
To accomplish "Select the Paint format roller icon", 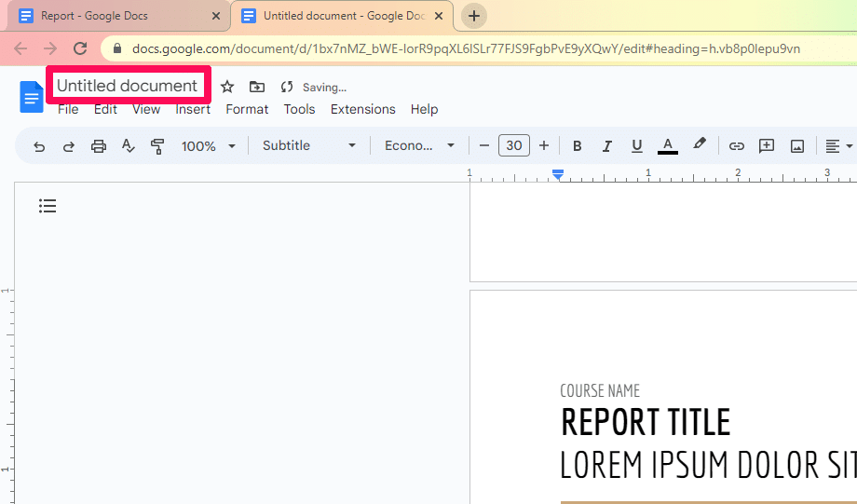I will coord(157,146).
